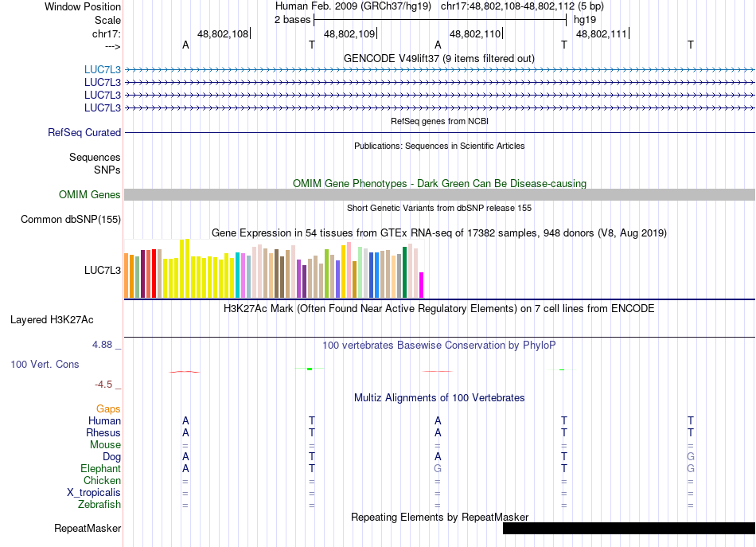This screenshot has height=547, width=756.
Task: Select the black RepeatMasker element block
Action: 629,528
